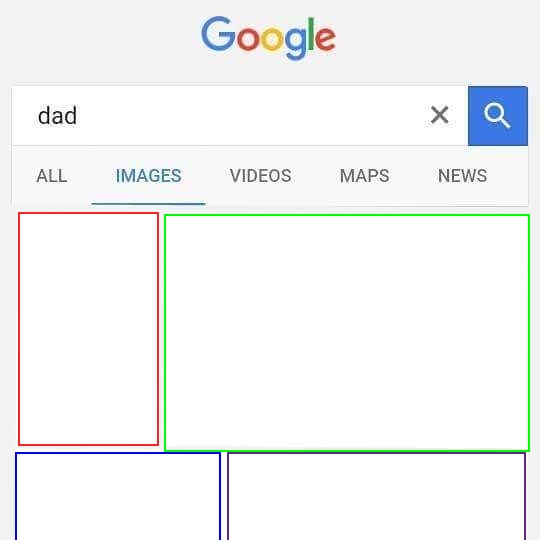Go to the MAPS tab
Screen dimensions: 540x540
pos(365,176)
